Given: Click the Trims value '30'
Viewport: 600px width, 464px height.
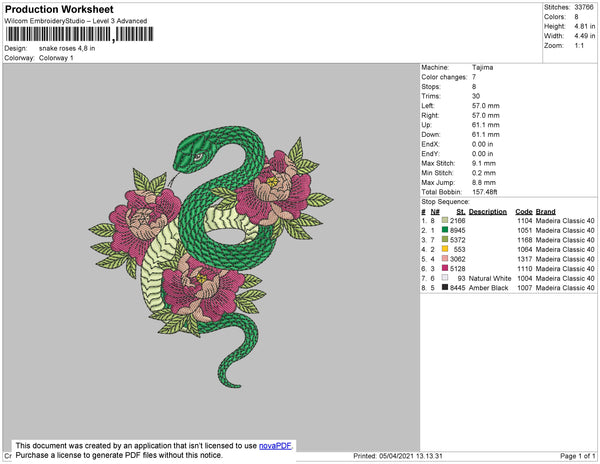Looking at the screenshot, I should point(476,96).
